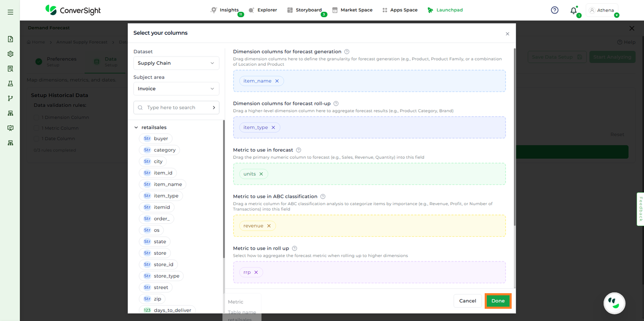Open help info for Metric to use in forecast
This screenshot has width=644, height=321.
[x=298, y=150]
